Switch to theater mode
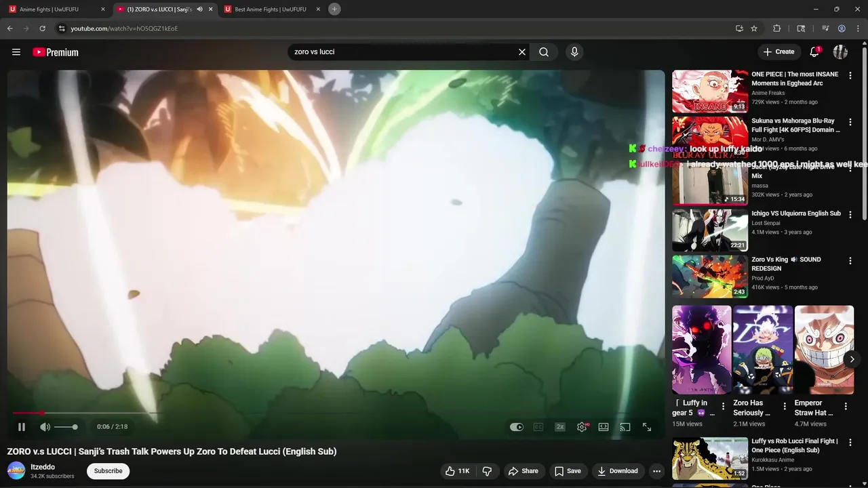 click(x=604, y=427)
